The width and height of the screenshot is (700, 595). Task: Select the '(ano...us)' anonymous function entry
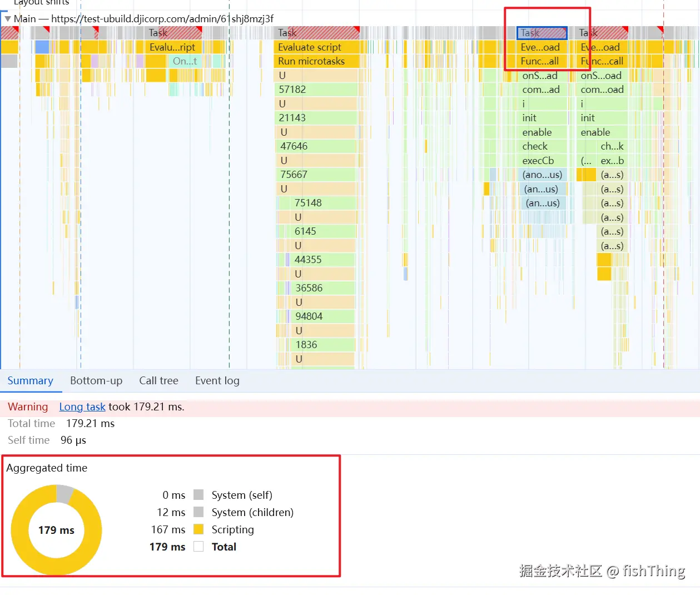coord(543,175)
